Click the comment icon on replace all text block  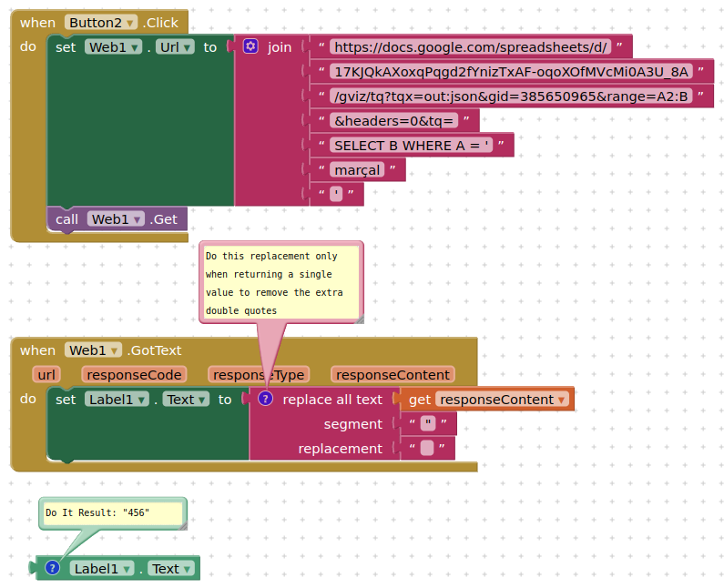[265, 399]
